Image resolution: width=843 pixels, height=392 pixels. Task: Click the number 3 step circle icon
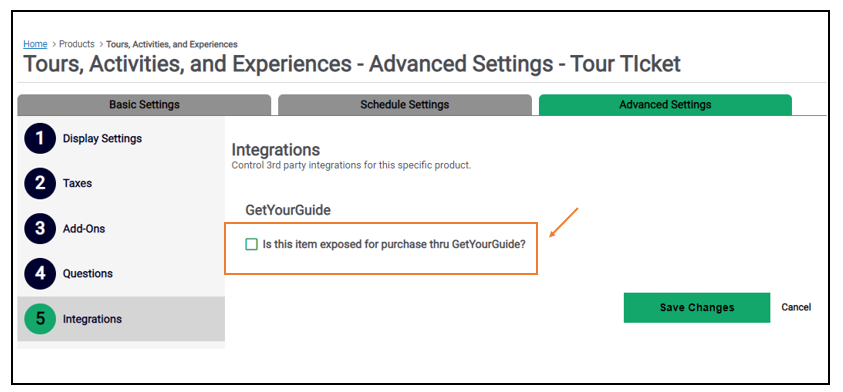(x=40, y=229)
